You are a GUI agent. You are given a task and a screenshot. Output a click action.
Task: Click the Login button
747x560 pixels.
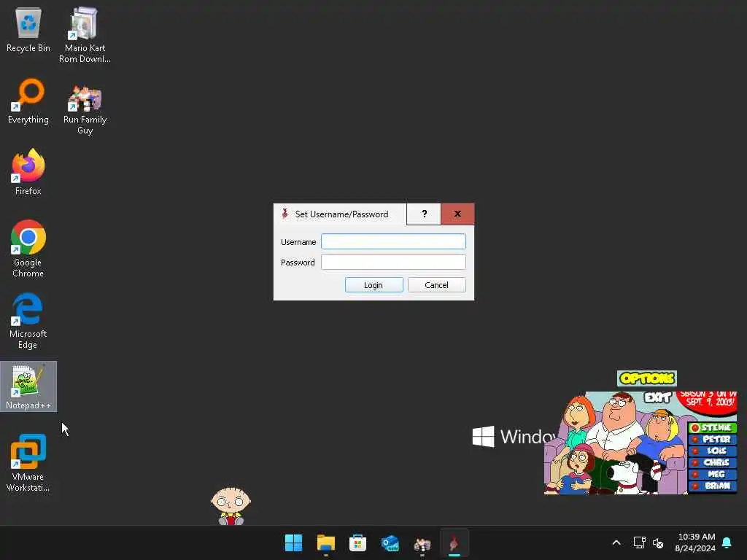374,285
